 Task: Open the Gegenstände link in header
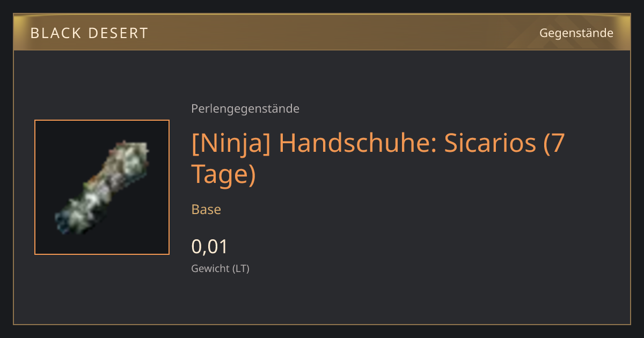576,33
